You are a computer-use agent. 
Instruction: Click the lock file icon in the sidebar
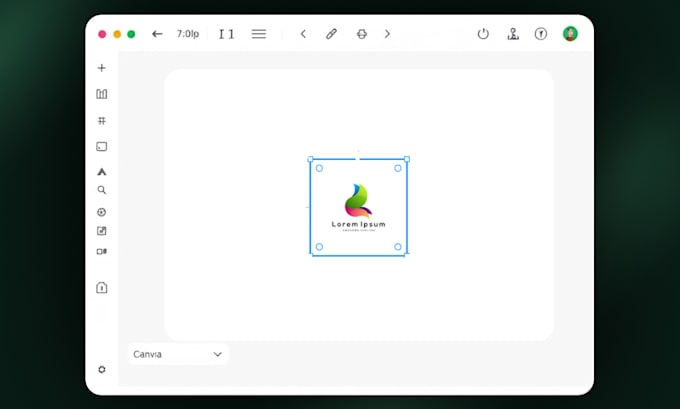(101, 288)
